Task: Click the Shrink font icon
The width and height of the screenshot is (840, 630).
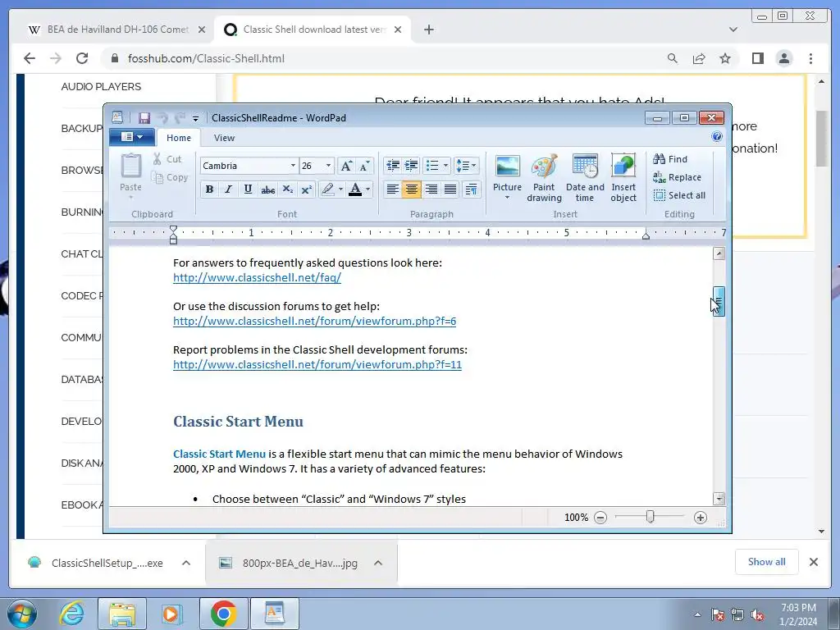Action: click(x=364, y=166)
